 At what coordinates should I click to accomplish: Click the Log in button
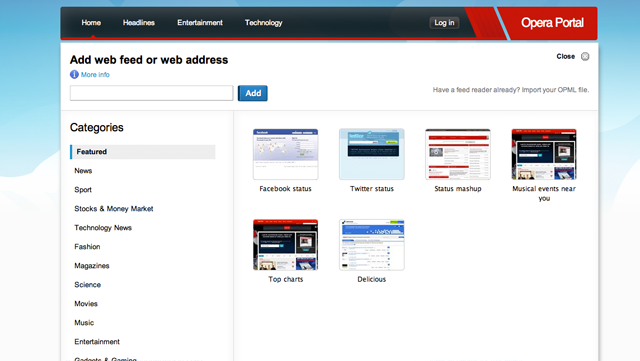coord(444,23)
